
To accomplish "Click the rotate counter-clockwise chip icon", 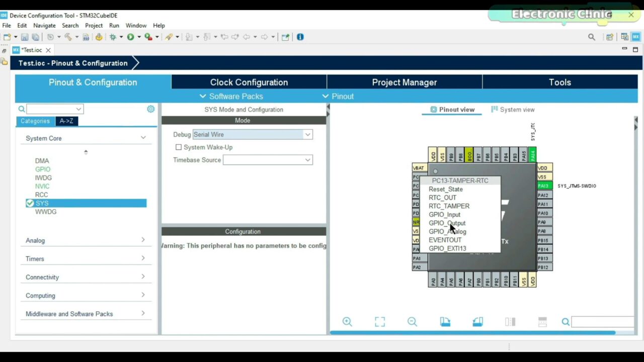I will [x=478, y=322].
